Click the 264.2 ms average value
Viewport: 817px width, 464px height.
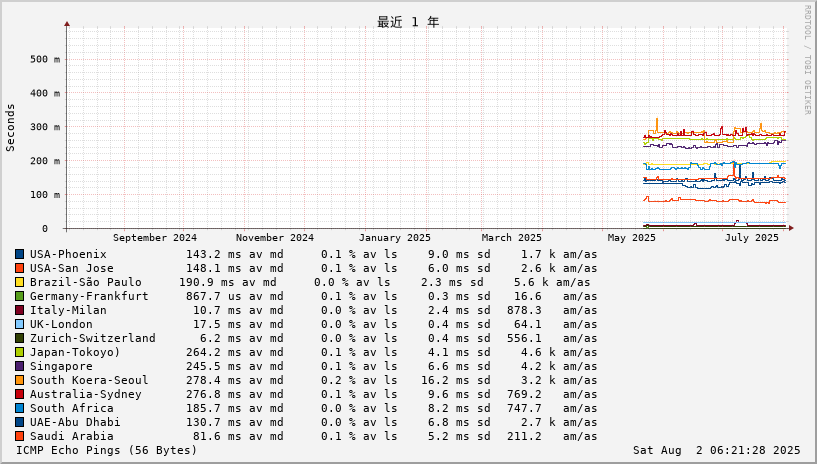coord(214,353)
